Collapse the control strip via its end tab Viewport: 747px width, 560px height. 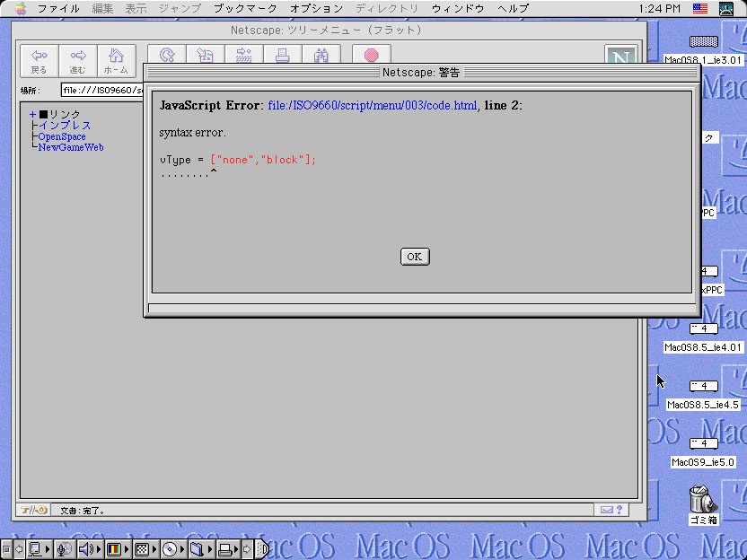(262, 549)
